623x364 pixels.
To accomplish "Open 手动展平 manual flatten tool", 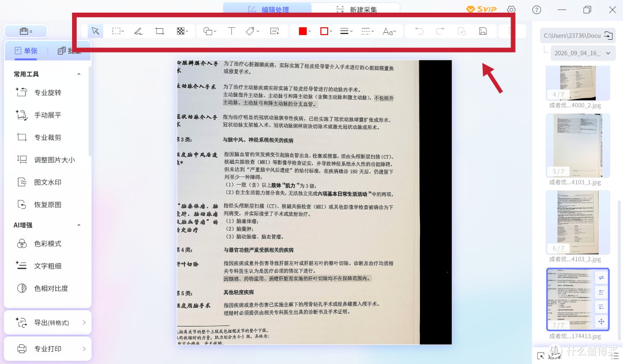I will [38, 115].
